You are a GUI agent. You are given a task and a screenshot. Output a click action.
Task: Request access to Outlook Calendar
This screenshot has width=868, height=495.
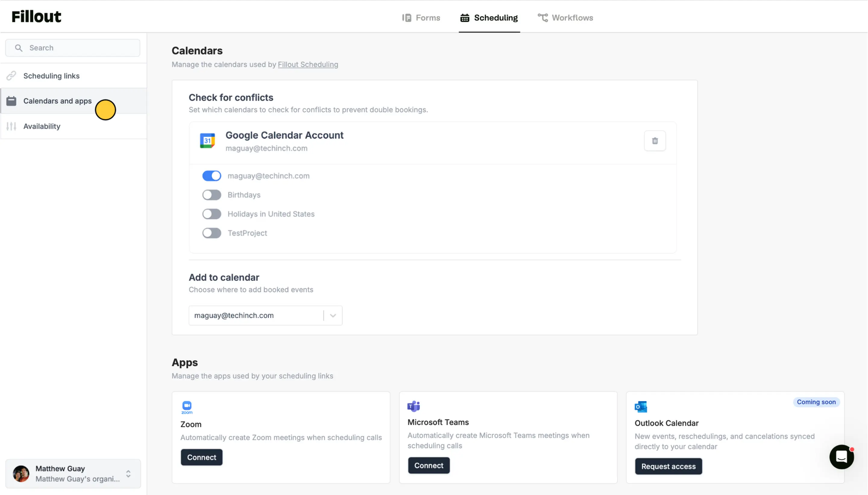point(668,466)
